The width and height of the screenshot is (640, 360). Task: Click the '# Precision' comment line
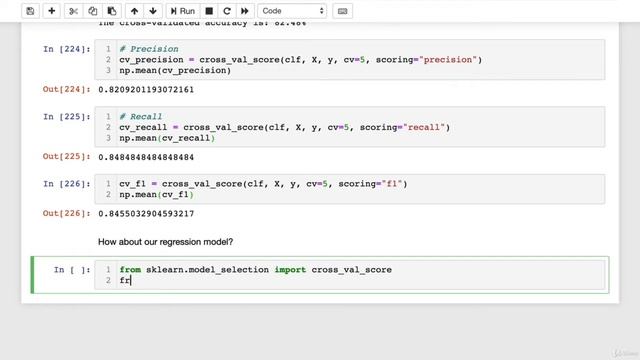[x=149, y=49]
